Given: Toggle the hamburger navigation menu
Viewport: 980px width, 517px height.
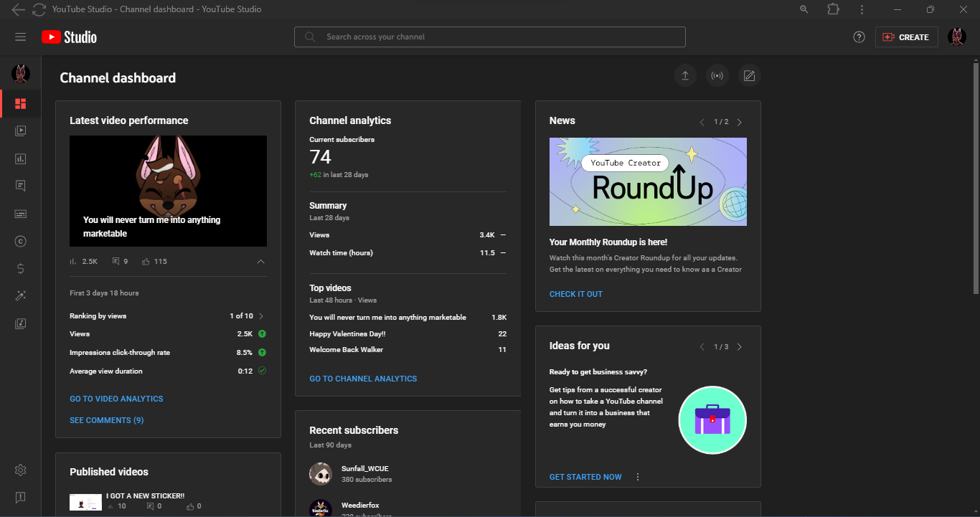Looking at the screenshot, I should (x=20, y=37).
